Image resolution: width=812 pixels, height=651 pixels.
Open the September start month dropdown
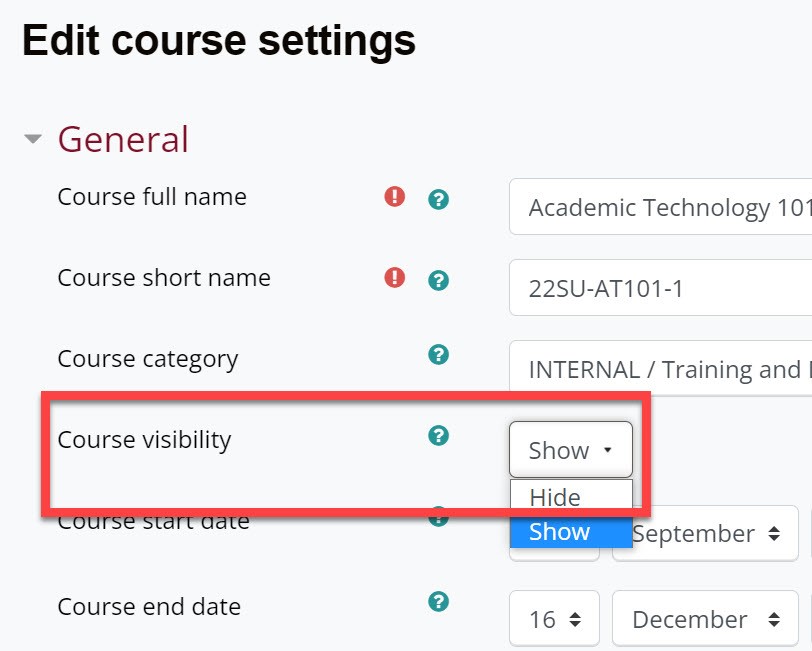click(x=705, y=533)
